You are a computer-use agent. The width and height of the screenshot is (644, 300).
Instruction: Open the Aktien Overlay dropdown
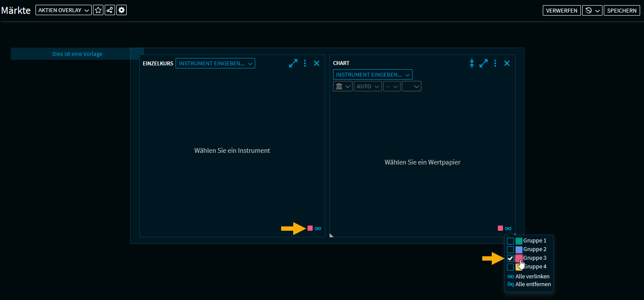(x=64, y=10)
